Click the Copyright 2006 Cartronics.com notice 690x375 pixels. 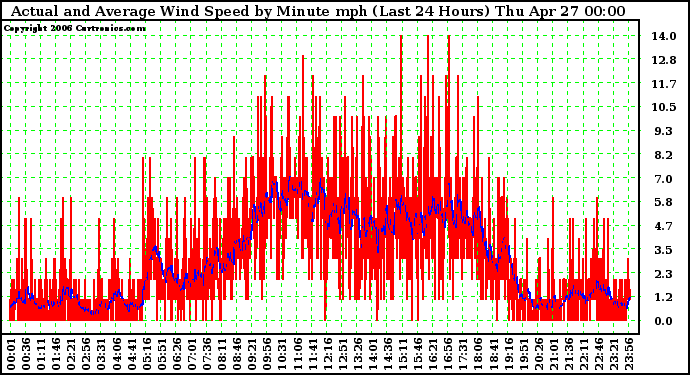click(74, 28)
